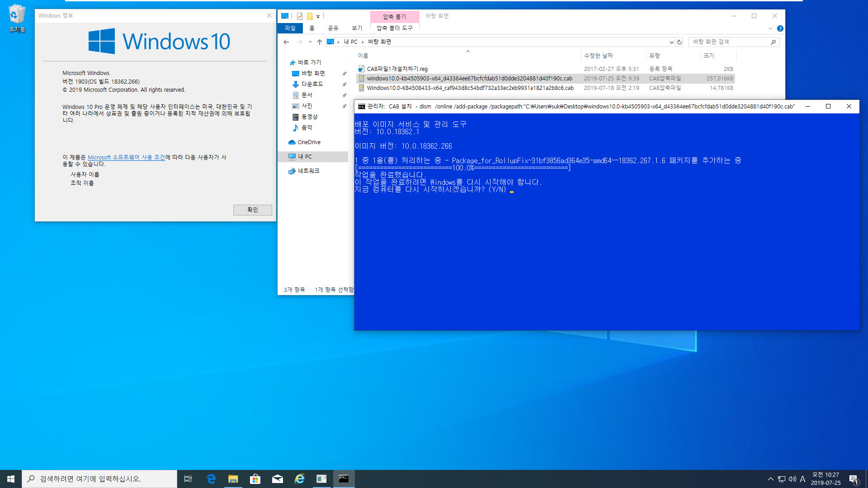Toggle IME input mode indicator A
Image resolution: width=868 pixels, height=488 pixels.
803,479
